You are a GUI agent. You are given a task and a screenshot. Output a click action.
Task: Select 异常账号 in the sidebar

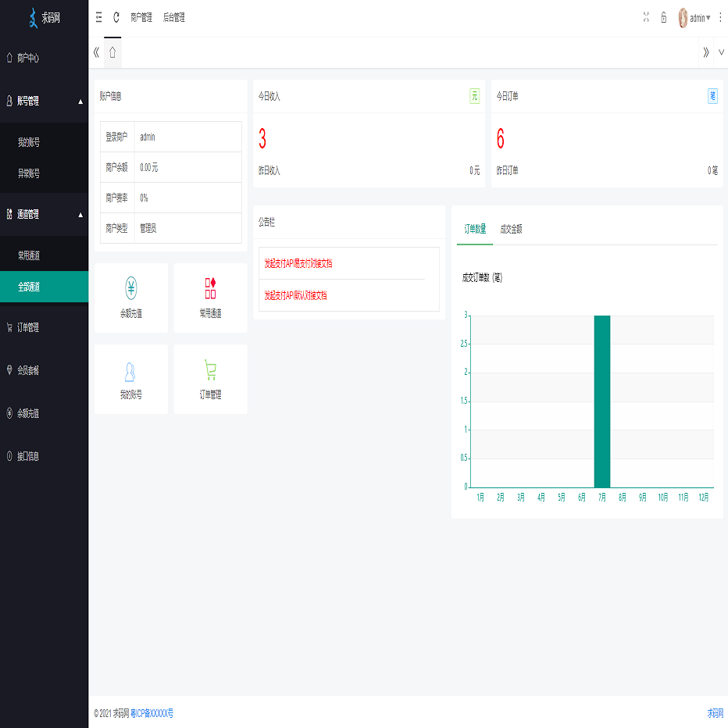pos(29,173)
